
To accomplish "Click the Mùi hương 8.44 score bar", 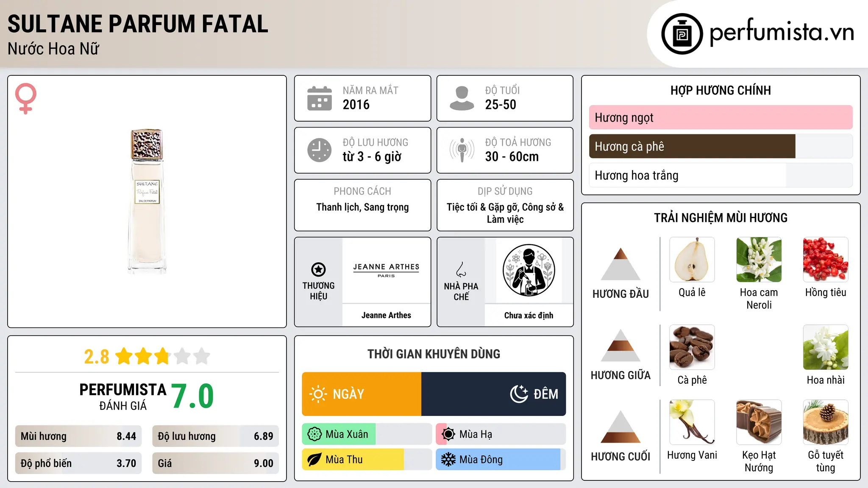I will [78, 436].
